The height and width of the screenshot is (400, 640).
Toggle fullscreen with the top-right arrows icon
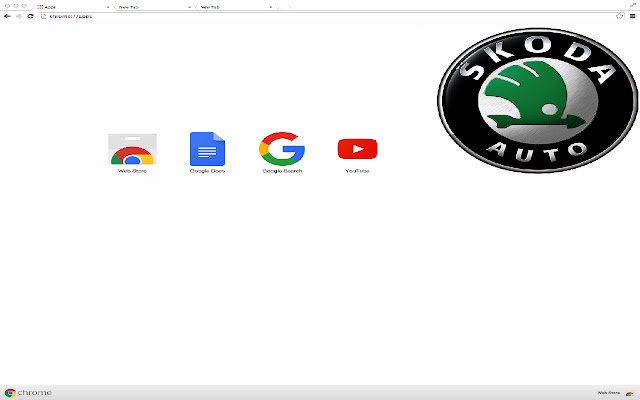(633, 5)
